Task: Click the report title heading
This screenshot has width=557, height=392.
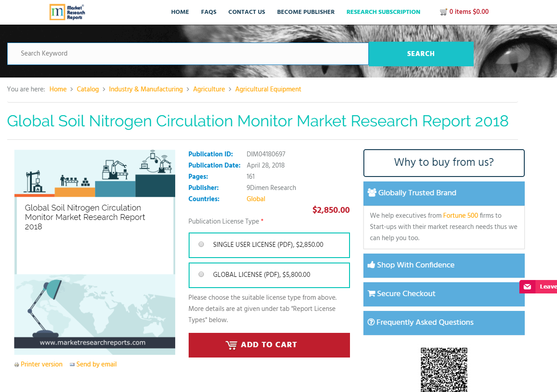Action: point(258,121)
